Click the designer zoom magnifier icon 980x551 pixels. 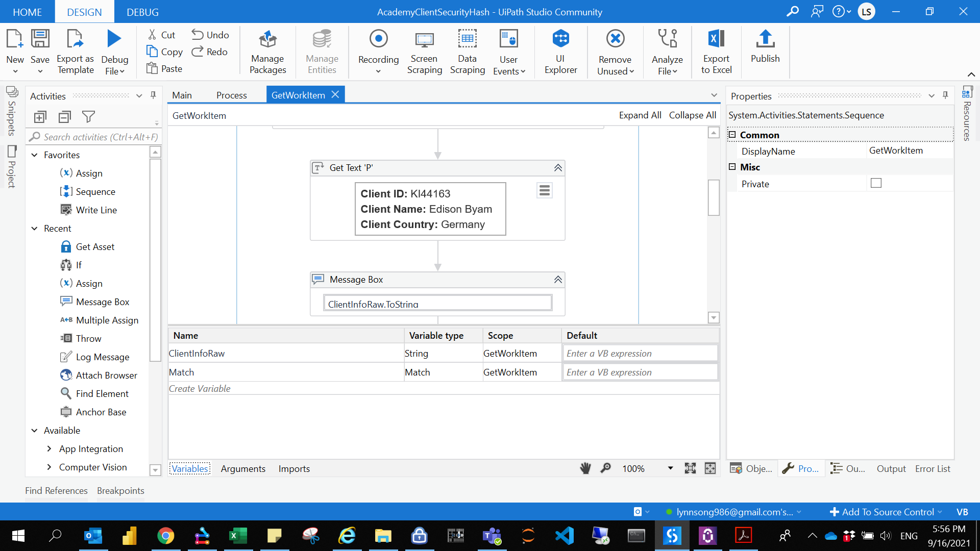coord(606,468)
